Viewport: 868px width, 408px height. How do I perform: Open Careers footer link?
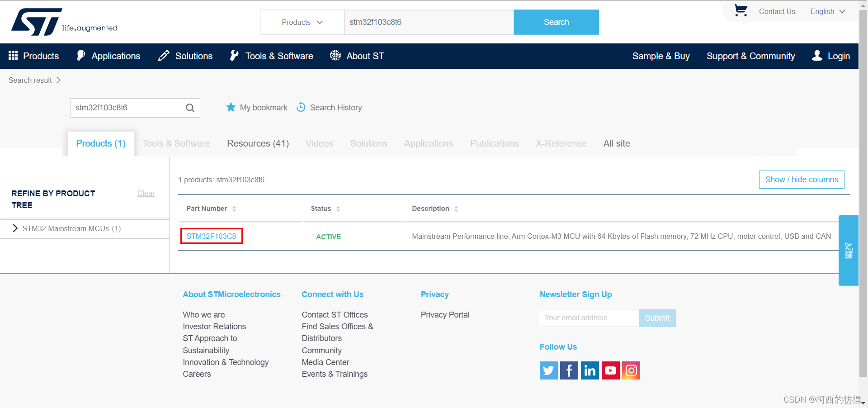(197, 374)
